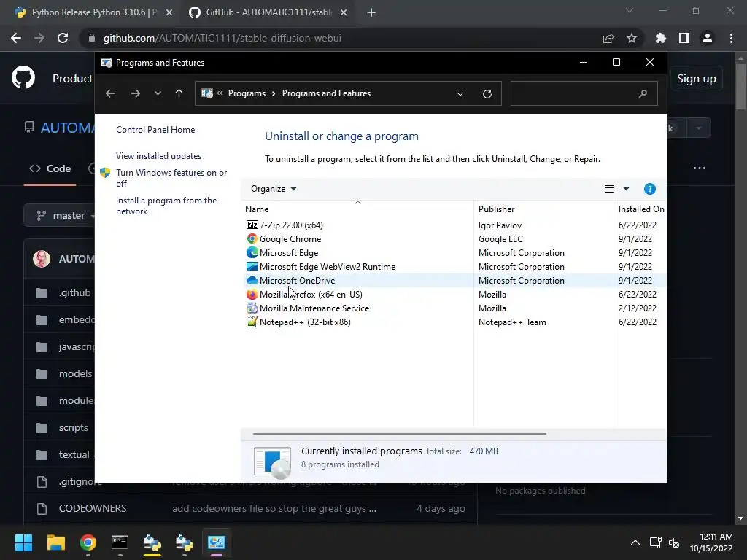
Task: Open Turn Windows features on or off
Action: (171, 178)
